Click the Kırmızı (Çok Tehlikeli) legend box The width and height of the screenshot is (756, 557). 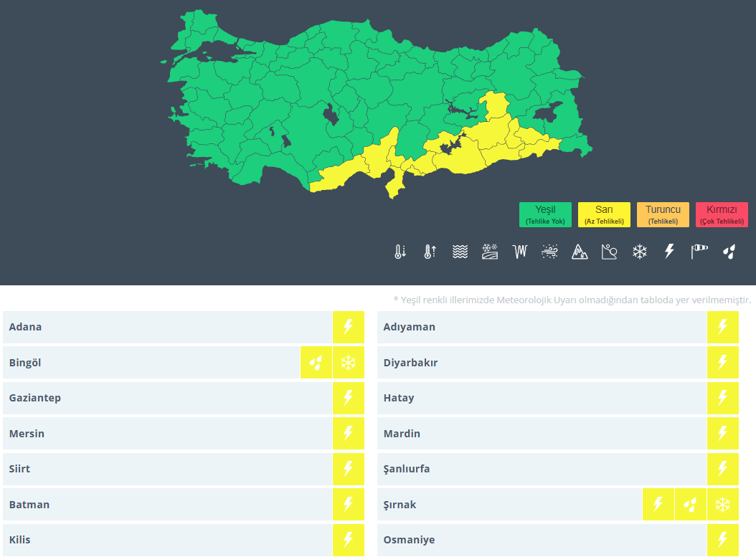coord(722,214)
